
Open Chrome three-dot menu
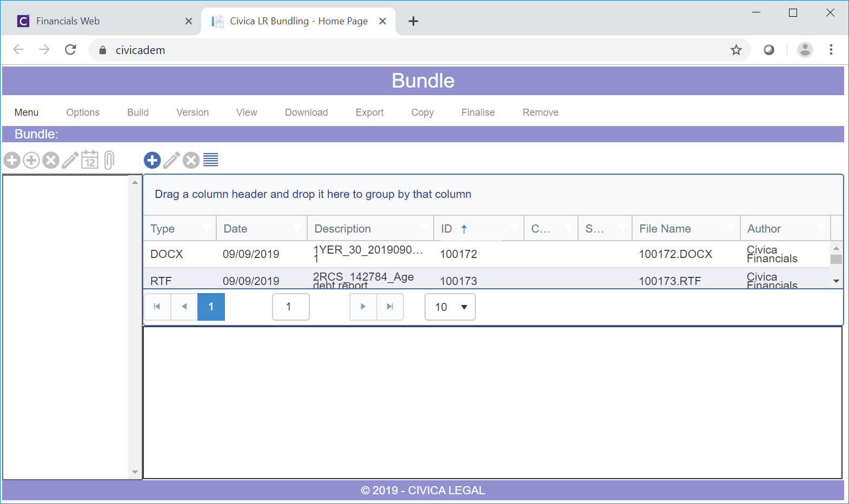coord(831,50)
